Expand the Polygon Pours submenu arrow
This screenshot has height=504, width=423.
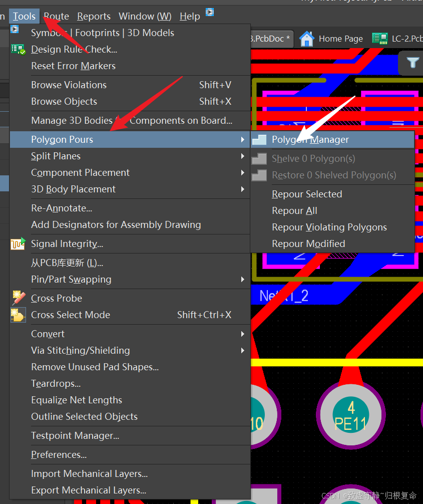(x=242, y=139)
